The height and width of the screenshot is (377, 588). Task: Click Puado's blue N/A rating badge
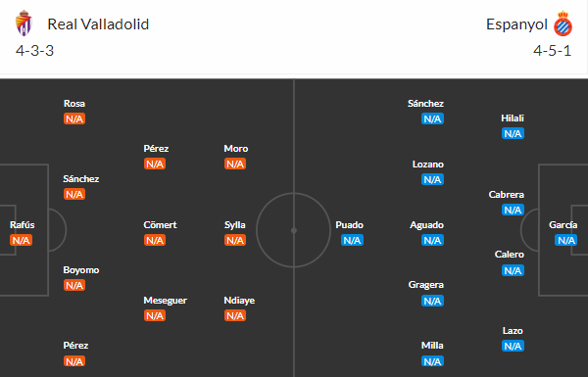click(352, 240)
